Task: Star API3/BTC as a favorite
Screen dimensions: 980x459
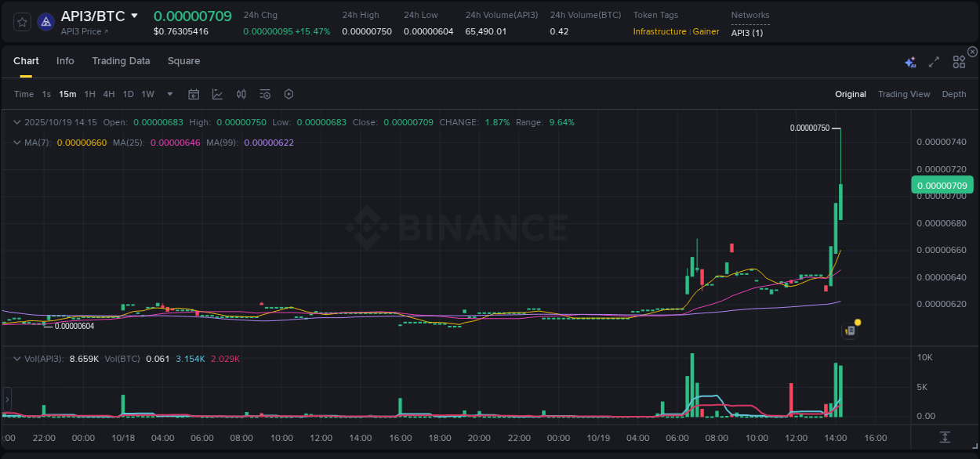Action: pos(22,21)
